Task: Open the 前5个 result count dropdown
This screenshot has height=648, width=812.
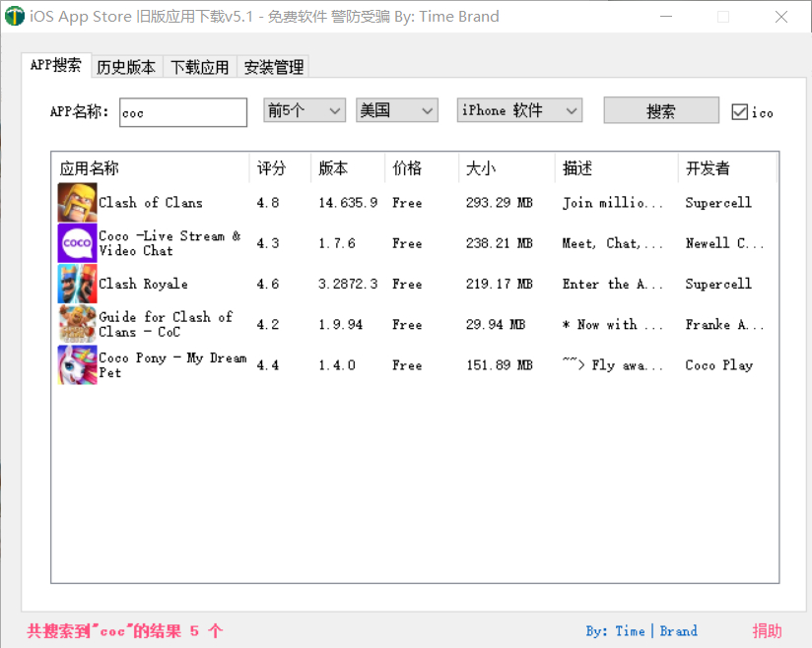Action: click(304, 111)
